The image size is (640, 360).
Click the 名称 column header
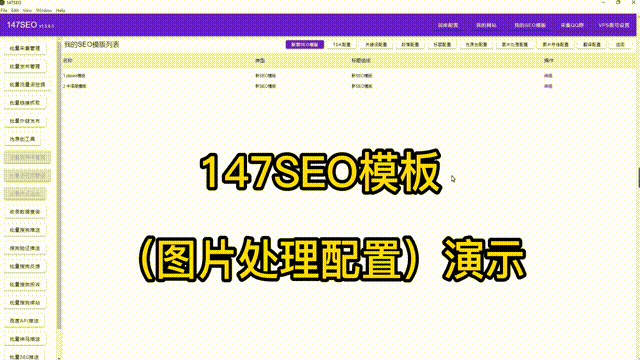68,60
